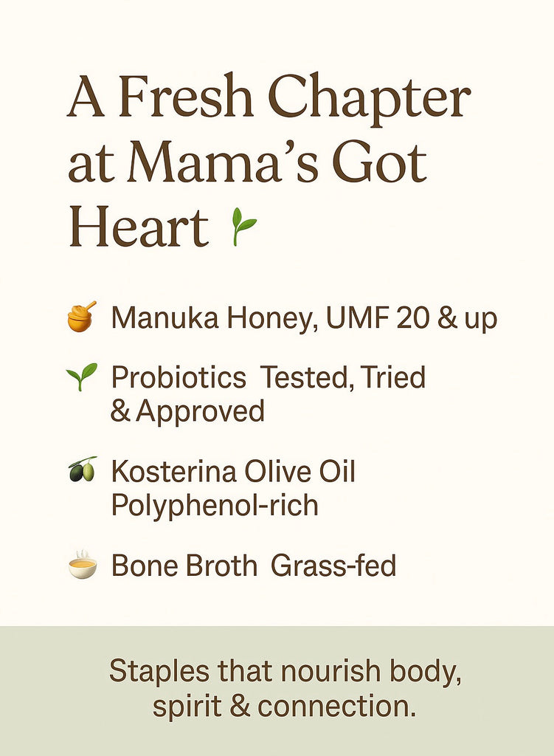Viewport: 554px width, 756px height.
Task: Click the "& Approved" text line
Action: point(187,411)
